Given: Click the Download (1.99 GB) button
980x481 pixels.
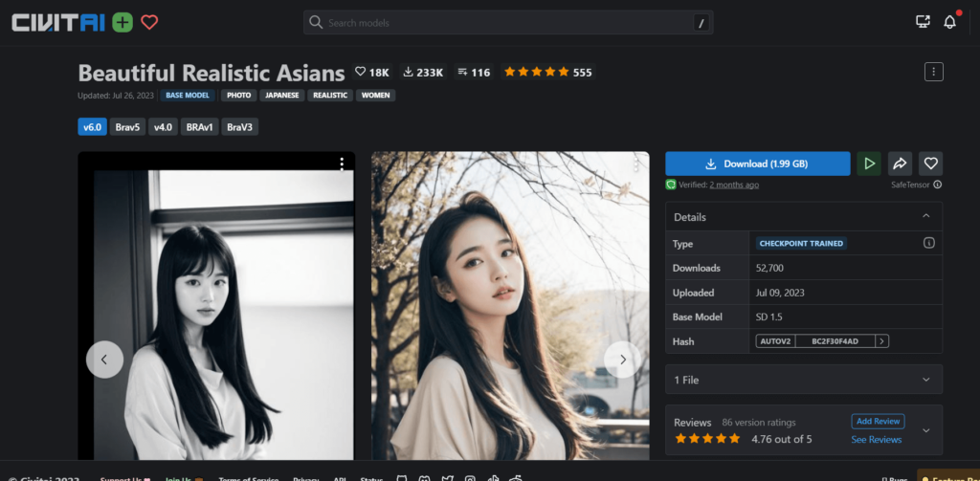Looking at the screenshot, I should (x=757, y=164).
